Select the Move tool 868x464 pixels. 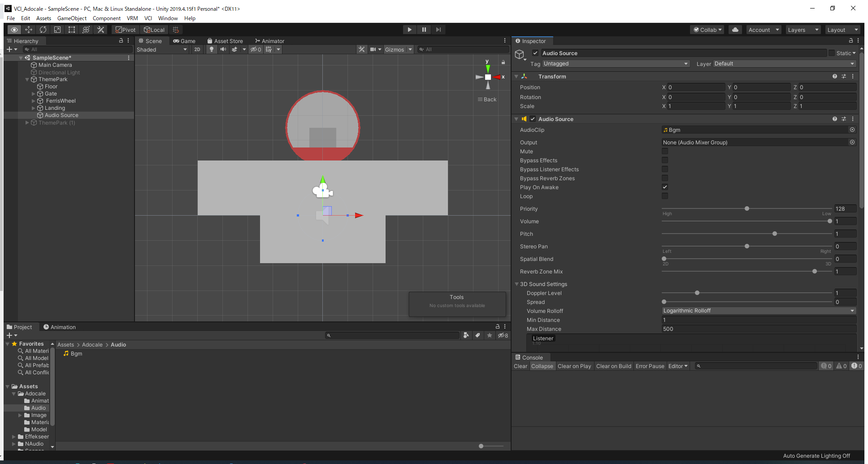[29, 30]
